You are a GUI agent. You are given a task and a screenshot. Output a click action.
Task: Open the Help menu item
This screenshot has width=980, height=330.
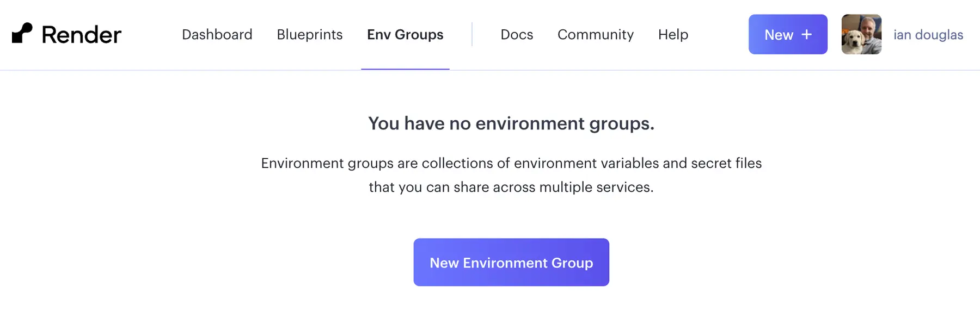673,35
